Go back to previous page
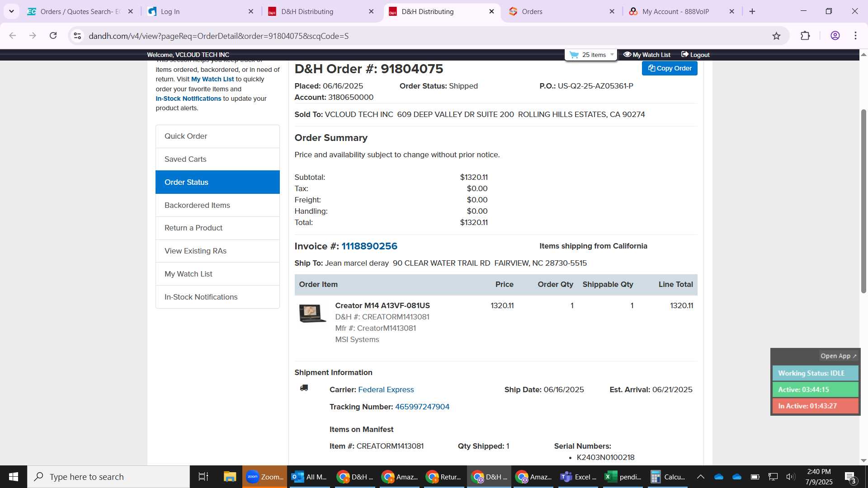 pos(13,36)
